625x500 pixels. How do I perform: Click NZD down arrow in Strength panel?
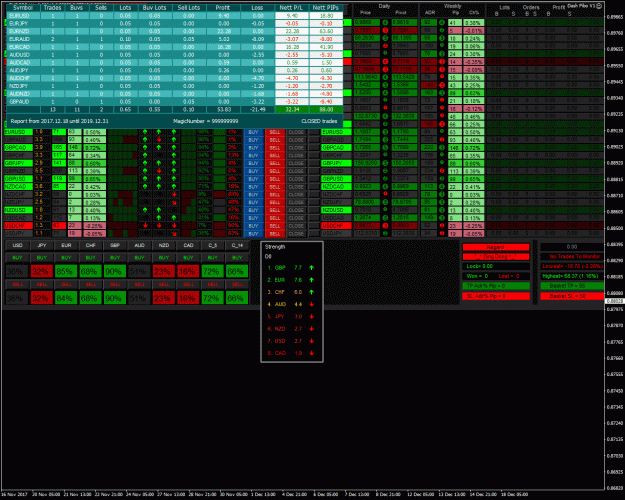tap(311, 329)
